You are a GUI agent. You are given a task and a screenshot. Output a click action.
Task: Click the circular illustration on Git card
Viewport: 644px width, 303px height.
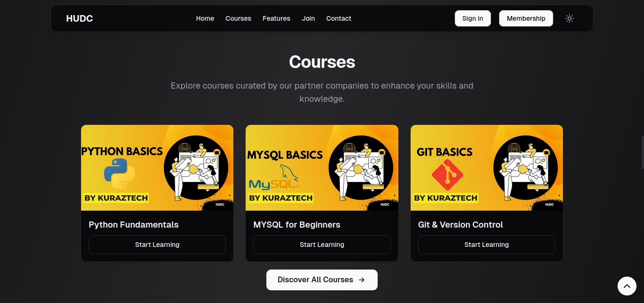coord(525,168)
